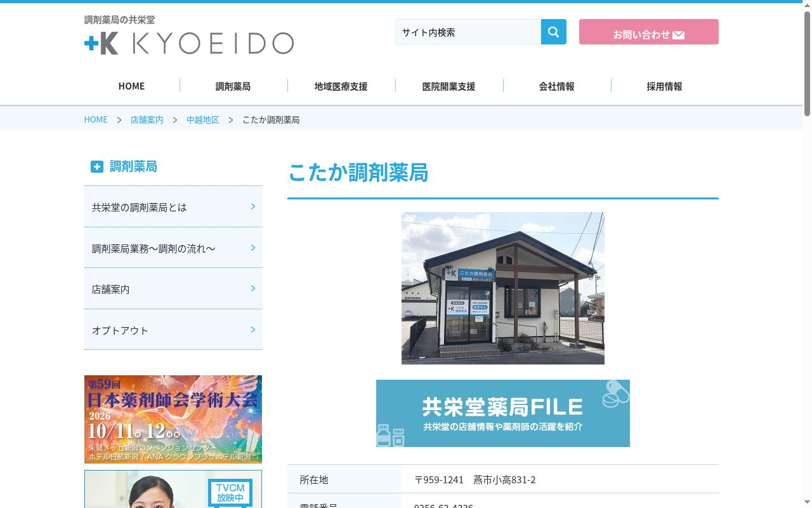Image resolution: width=812 pixels, height=508 pixels.
Task: Open the 第59回日本薬剤師会学術大会 banner
Action: pos(173,419)
